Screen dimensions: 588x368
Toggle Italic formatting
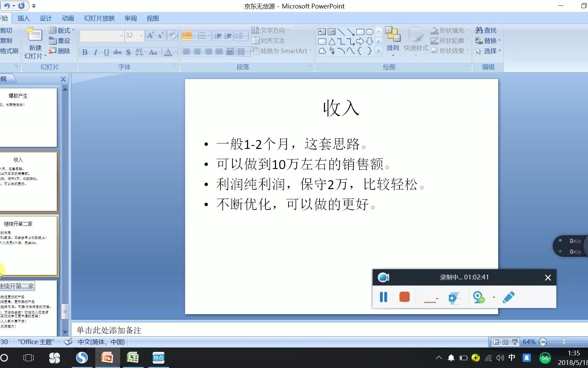pos(96,52)
